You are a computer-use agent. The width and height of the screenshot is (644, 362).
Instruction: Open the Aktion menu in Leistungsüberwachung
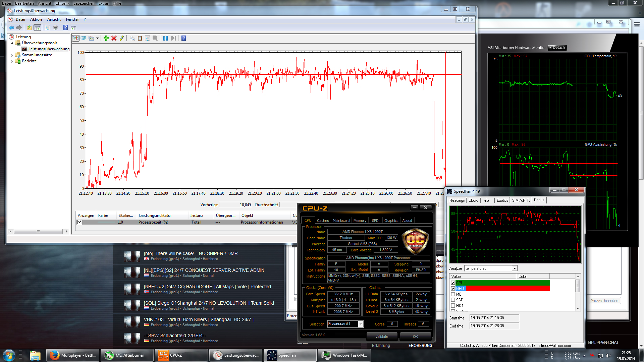[36, 19]
